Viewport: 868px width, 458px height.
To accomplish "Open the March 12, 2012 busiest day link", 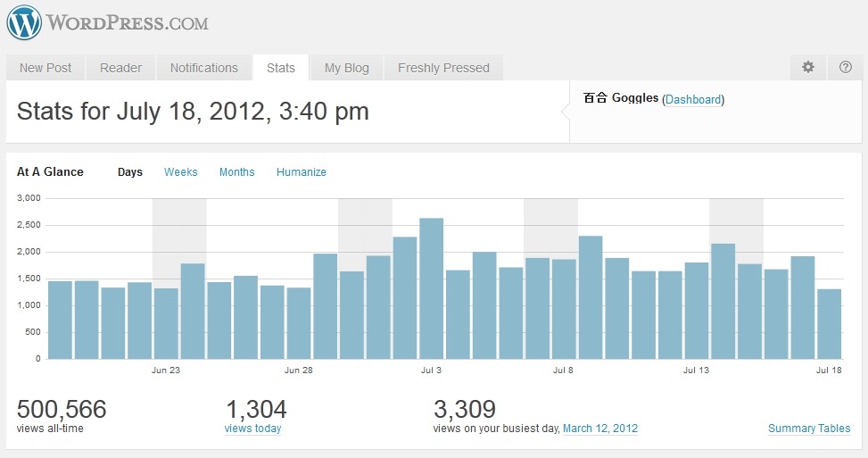I will pyautogui.click(x=599, y=429).
